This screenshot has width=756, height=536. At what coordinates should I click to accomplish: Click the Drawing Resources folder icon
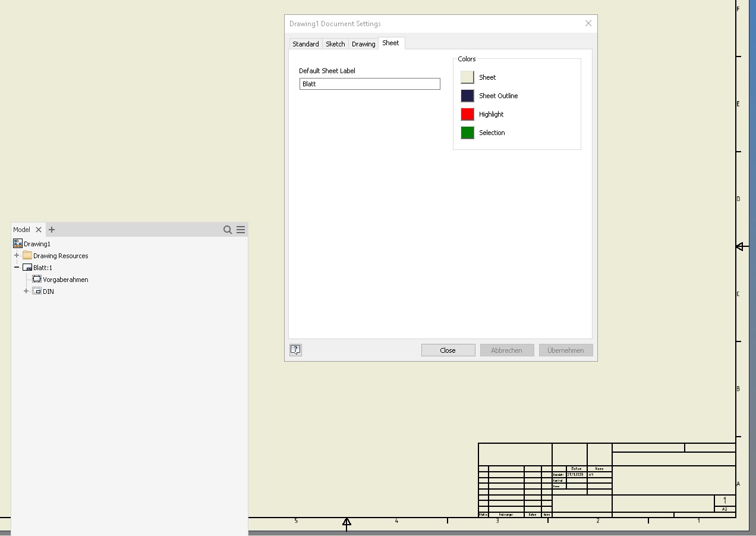[x=27, y=255]
